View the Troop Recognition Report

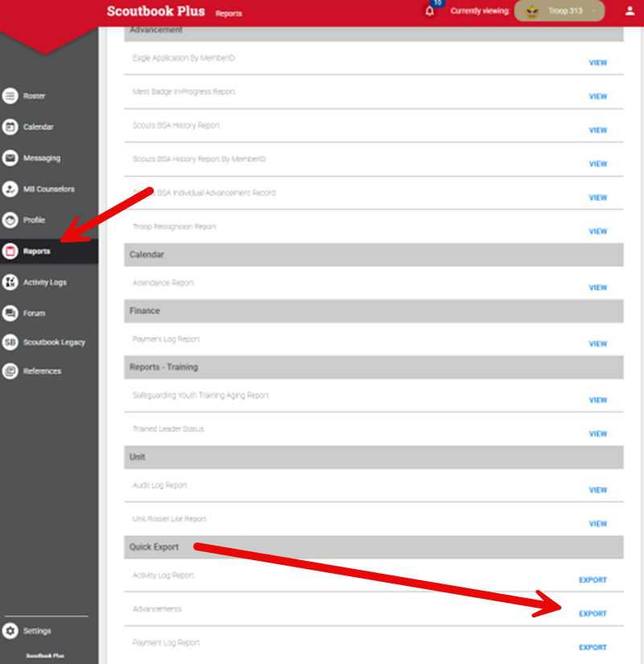(598, 232)
